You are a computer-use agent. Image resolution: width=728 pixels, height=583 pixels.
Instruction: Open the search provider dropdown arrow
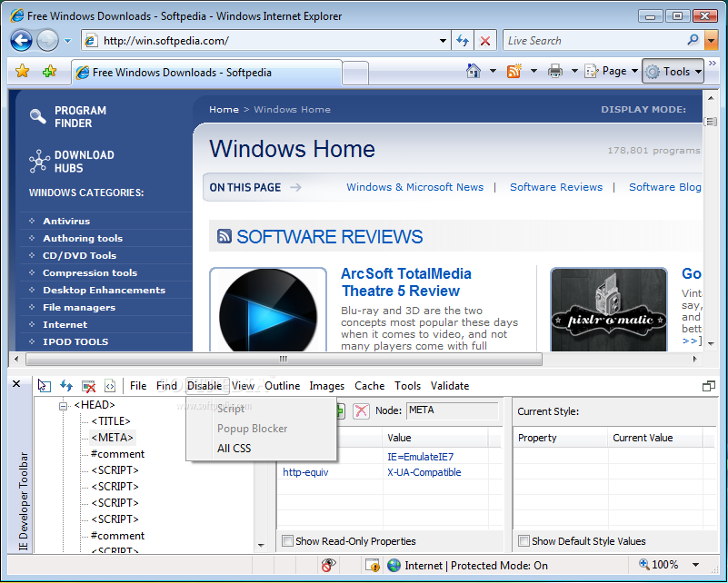711,41
